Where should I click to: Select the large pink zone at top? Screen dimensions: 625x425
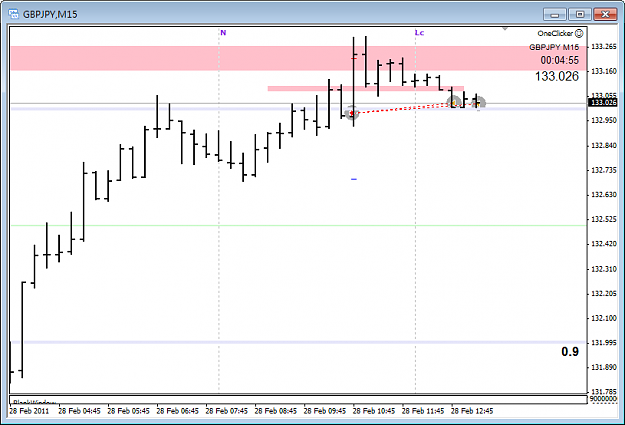click(x=298, y=58)
